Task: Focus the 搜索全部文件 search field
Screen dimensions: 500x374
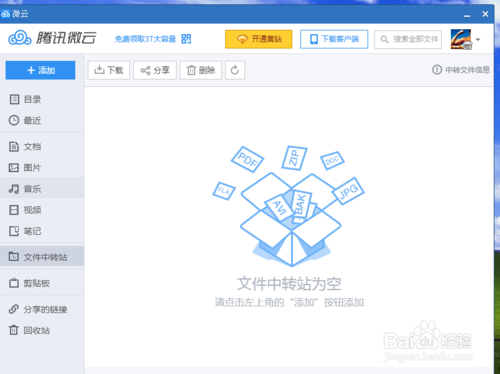Action: (408, 39)
